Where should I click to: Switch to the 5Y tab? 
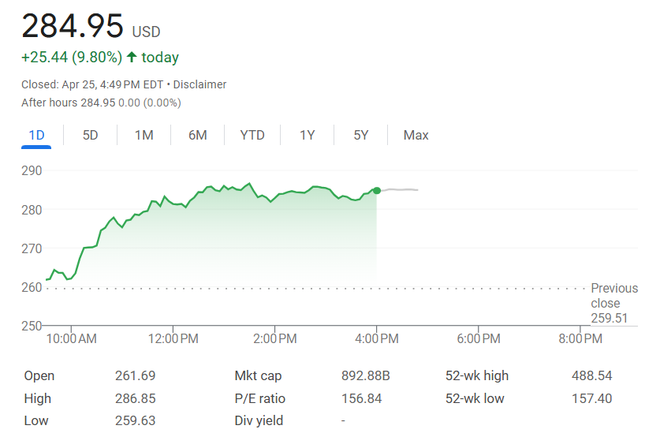[x=361, y=135]
